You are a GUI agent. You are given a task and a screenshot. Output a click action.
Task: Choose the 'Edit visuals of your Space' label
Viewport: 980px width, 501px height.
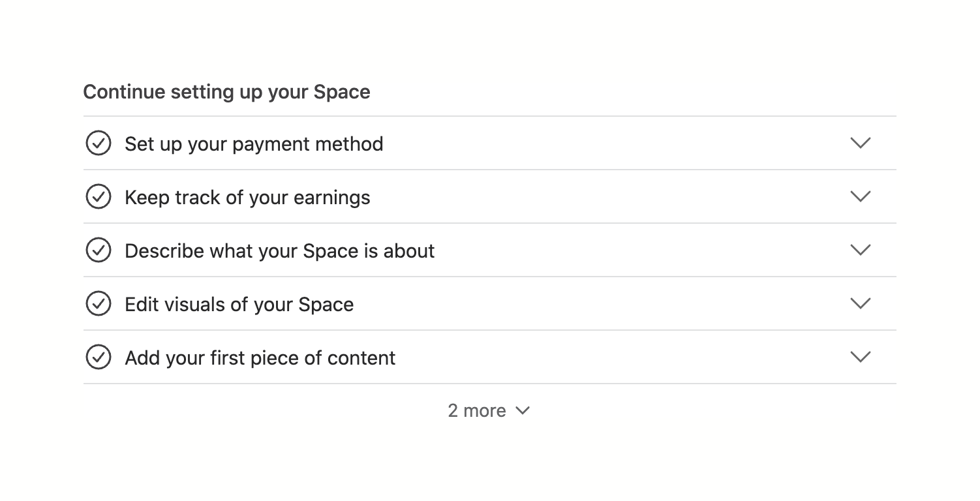[239, 305]
